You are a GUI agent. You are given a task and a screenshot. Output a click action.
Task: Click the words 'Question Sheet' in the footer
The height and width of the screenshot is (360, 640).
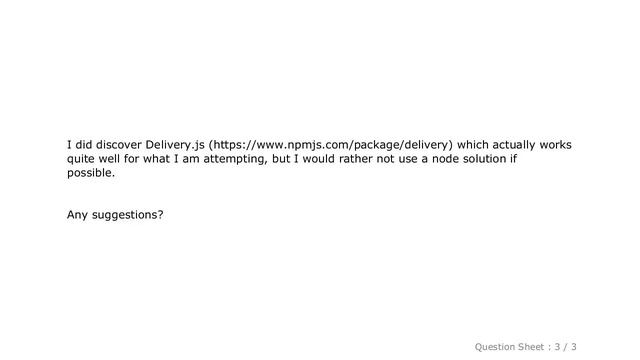click(x=509, y=347)
